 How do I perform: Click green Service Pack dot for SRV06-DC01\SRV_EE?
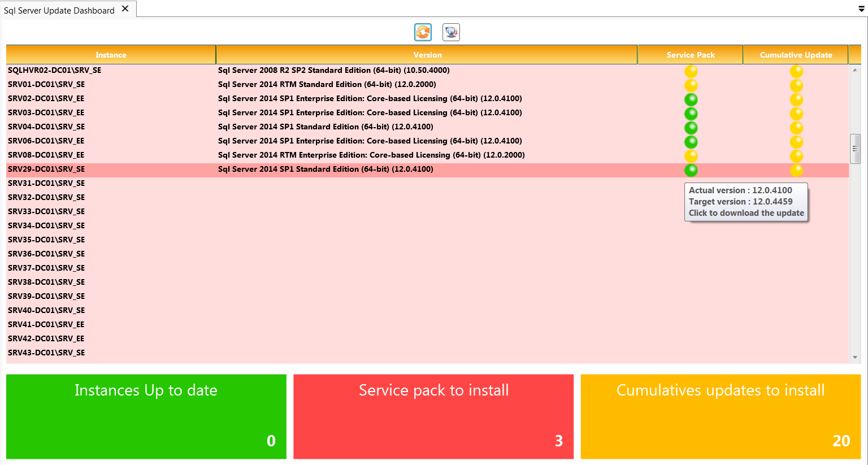click(x=691, y=142)
